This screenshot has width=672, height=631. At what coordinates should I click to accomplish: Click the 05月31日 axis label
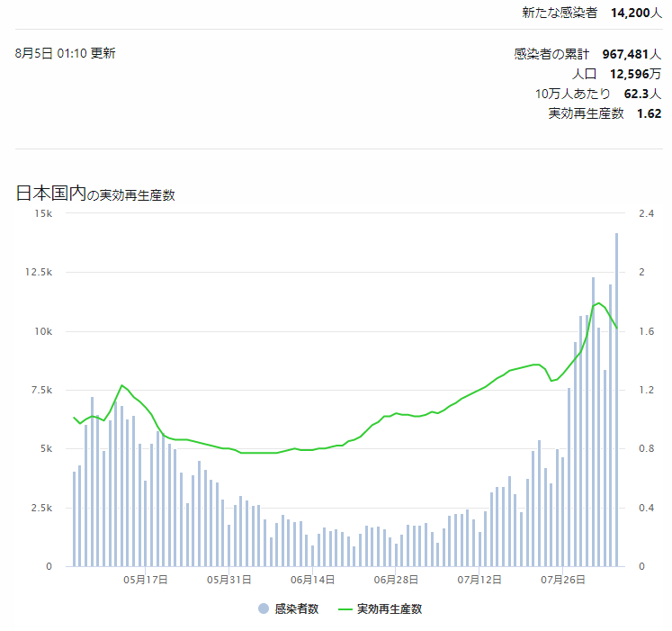(228, 580)
